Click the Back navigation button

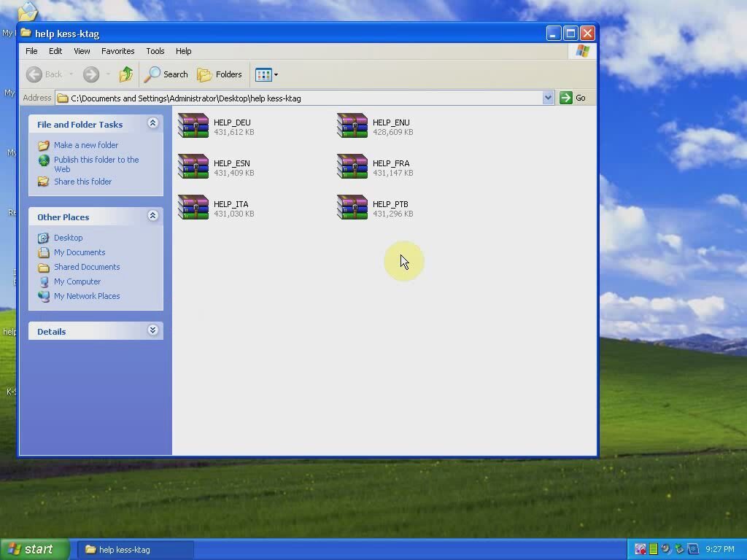click(x=44, y=74)
